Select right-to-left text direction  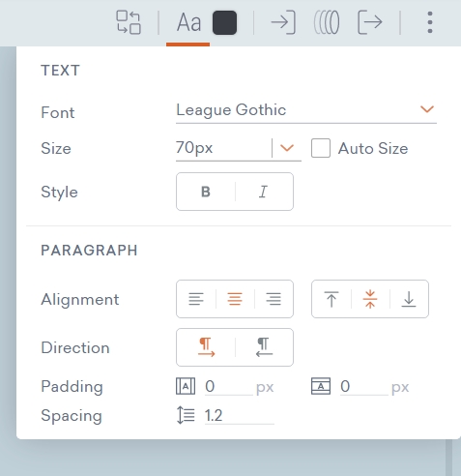tap(264, 347)
